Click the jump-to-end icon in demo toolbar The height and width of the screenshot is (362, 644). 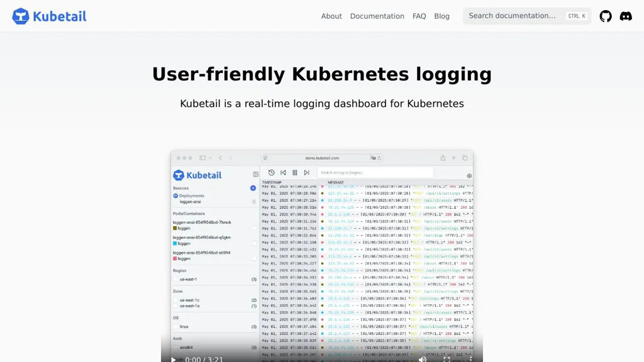(x=306, y=173)
